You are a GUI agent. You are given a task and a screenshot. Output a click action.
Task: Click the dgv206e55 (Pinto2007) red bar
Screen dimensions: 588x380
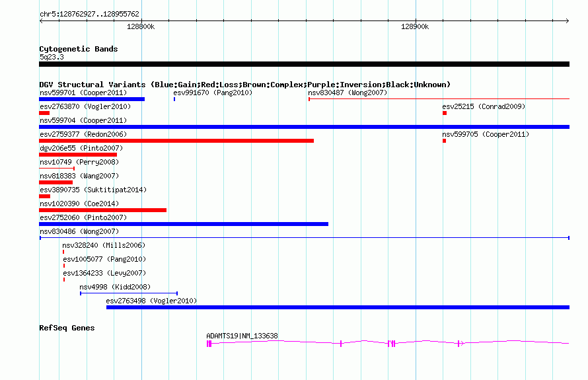(78, 155)
